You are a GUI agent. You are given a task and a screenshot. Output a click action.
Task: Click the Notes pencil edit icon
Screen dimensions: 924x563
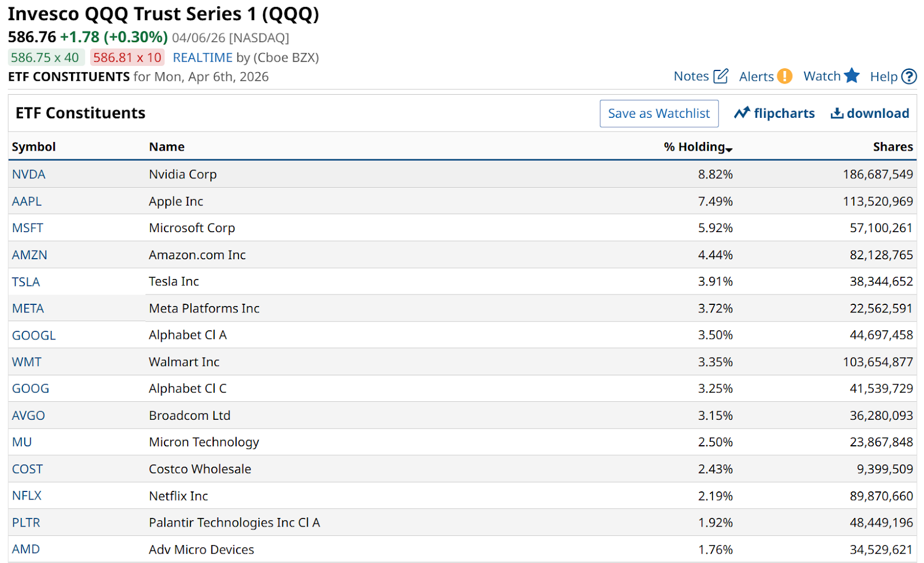[721, 76]
